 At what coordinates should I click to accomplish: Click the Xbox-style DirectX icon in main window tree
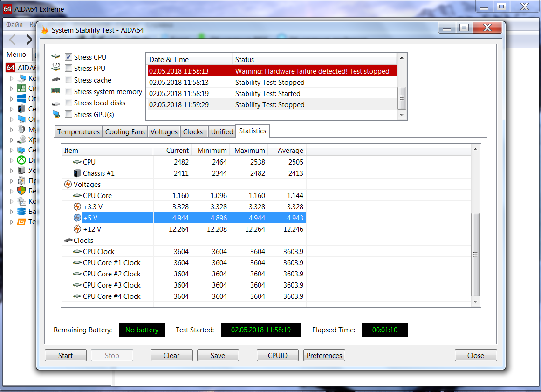point(21,160)
